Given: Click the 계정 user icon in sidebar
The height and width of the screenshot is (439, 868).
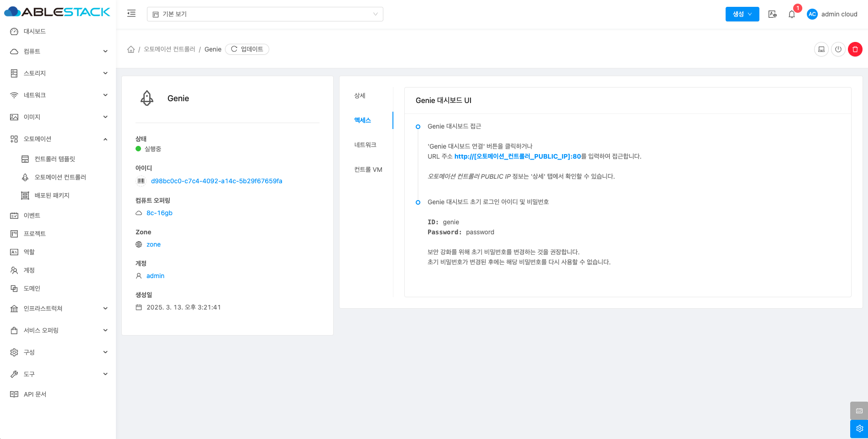Looking at the screenshot, I should pyautogui.click(x=14, y=270).
